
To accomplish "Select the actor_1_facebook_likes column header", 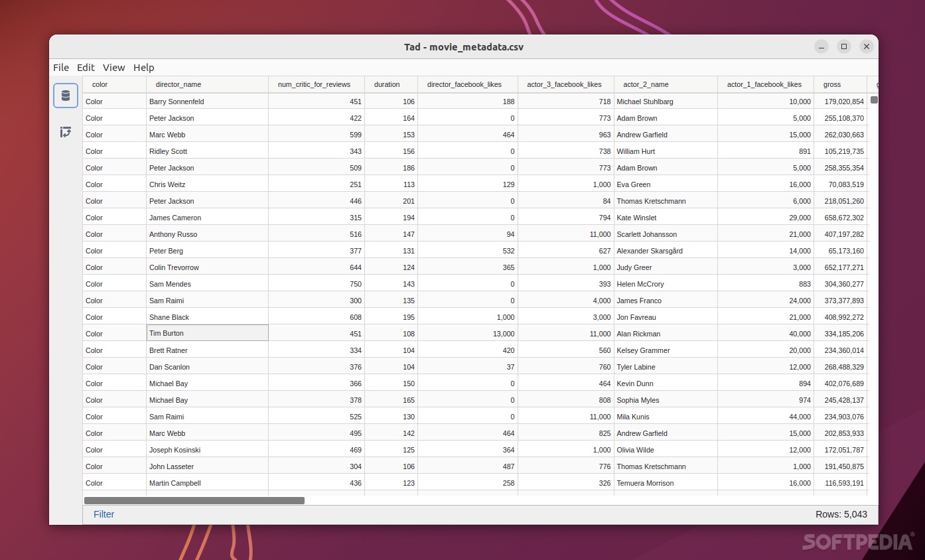I will pos(766,84).
